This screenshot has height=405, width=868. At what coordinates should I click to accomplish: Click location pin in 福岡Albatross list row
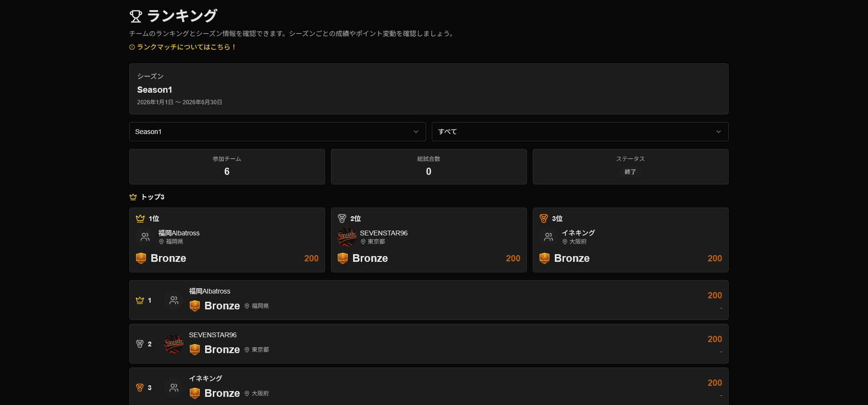pos(247,306)
